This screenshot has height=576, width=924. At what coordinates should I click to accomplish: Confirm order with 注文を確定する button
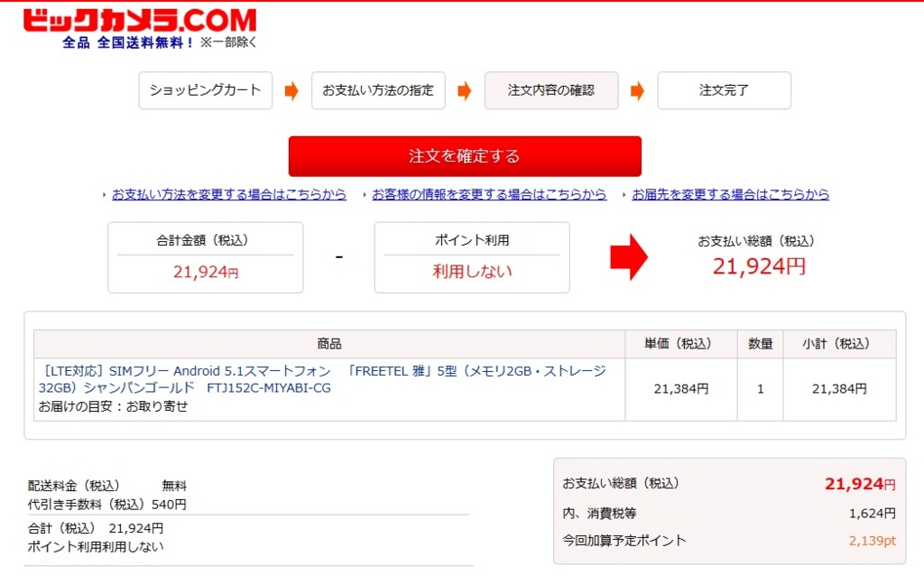tap(465, 156)
